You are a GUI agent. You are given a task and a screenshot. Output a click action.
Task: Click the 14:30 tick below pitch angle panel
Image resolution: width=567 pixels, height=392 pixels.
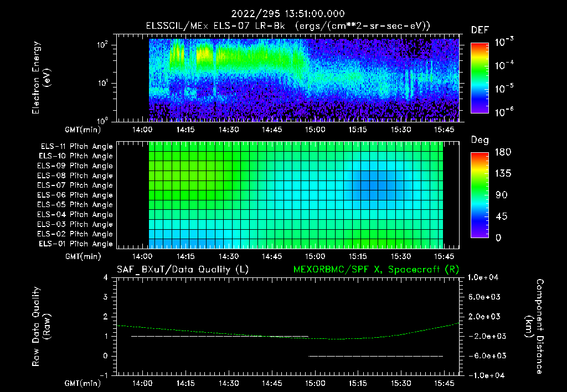coord(229,256)
